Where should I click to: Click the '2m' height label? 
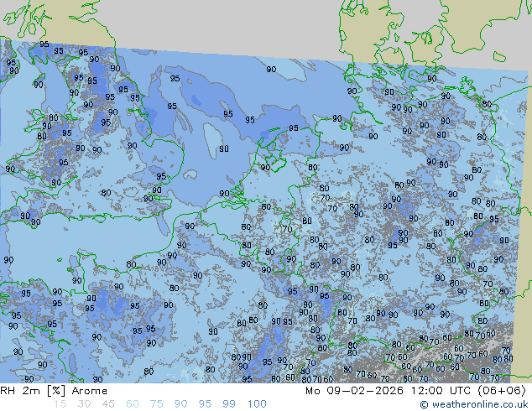pyautogui.click(x=33, y=390)
